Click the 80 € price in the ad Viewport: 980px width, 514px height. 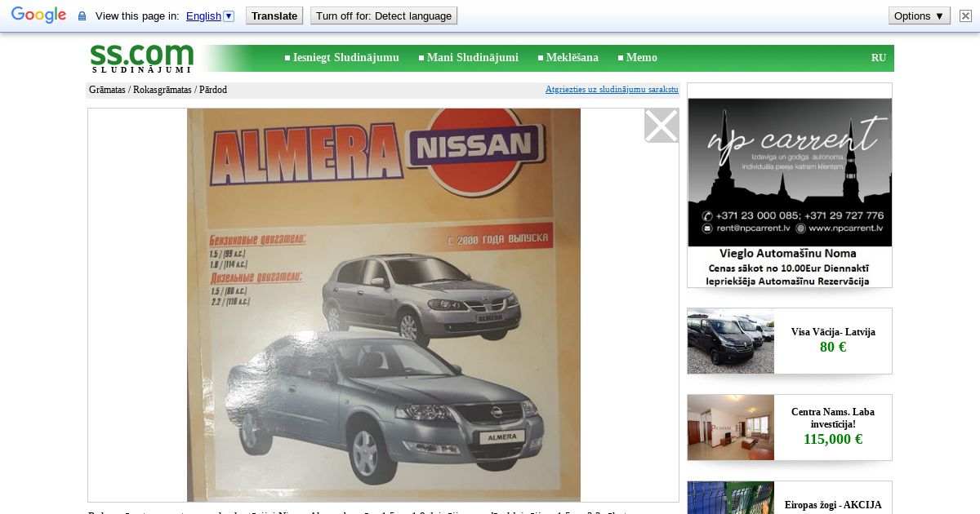pos(833,347)
